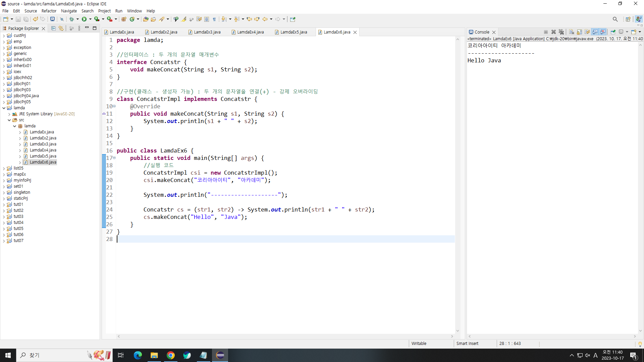
Task: Click the Pin Console icon
Action: coord(613,32)
